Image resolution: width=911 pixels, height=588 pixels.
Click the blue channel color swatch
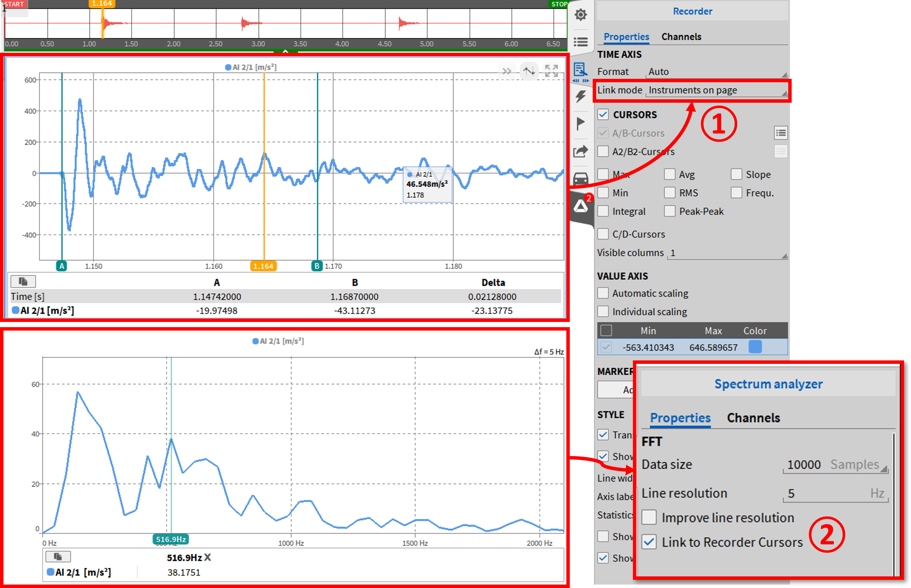(755, 347)
